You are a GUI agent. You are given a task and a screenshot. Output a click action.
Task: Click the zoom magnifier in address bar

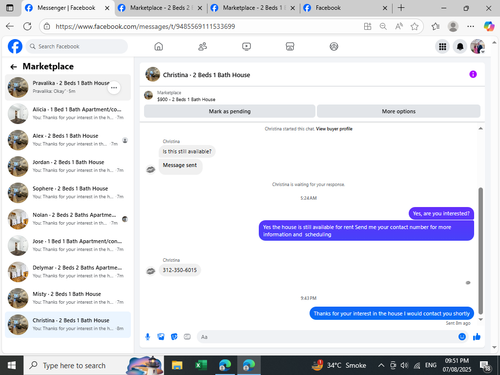point(383,26)
